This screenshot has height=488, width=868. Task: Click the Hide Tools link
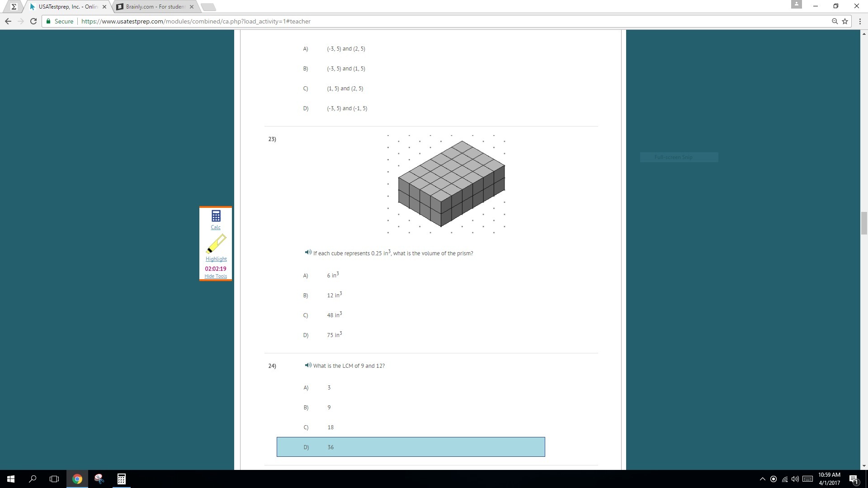(216, 276)
